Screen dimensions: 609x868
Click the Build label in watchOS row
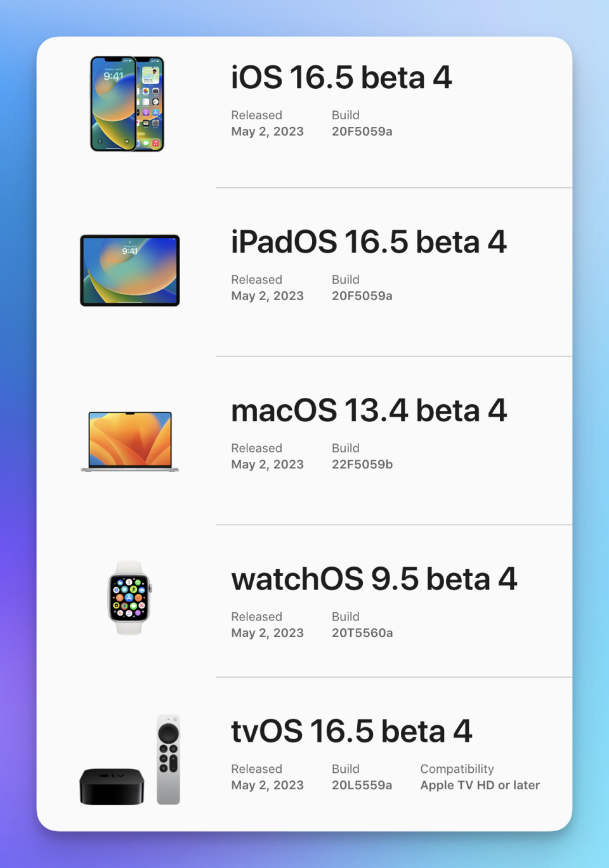click(346, 616)
